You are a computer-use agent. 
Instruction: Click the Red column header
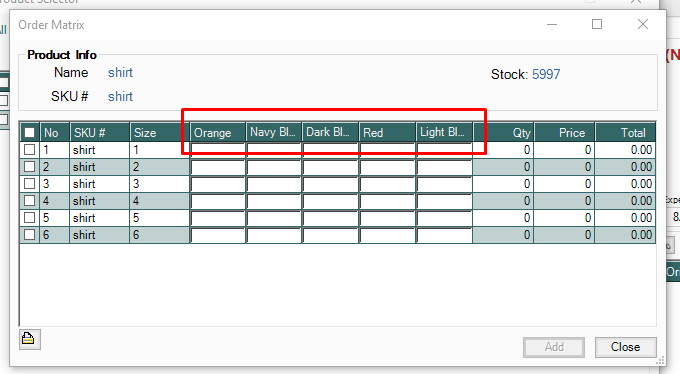(387, 132)
